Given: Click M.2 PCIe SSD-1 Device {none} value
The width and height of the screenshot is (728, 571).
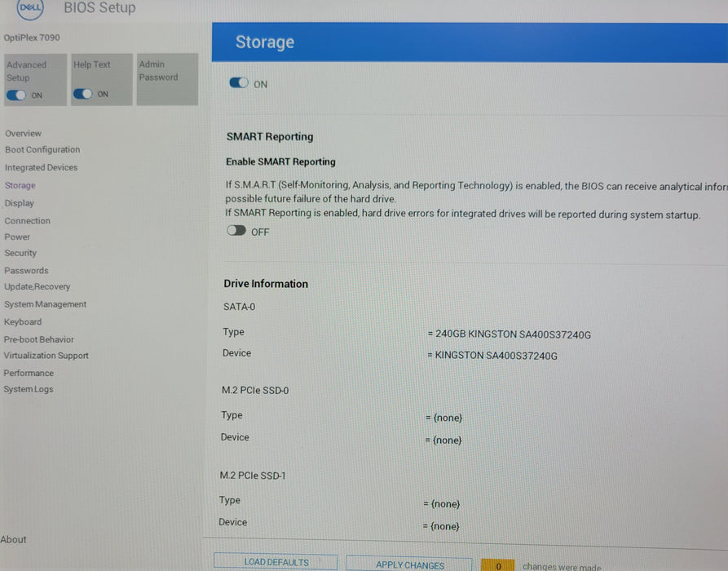Looking at the screenshot, I should coord(441,526).
